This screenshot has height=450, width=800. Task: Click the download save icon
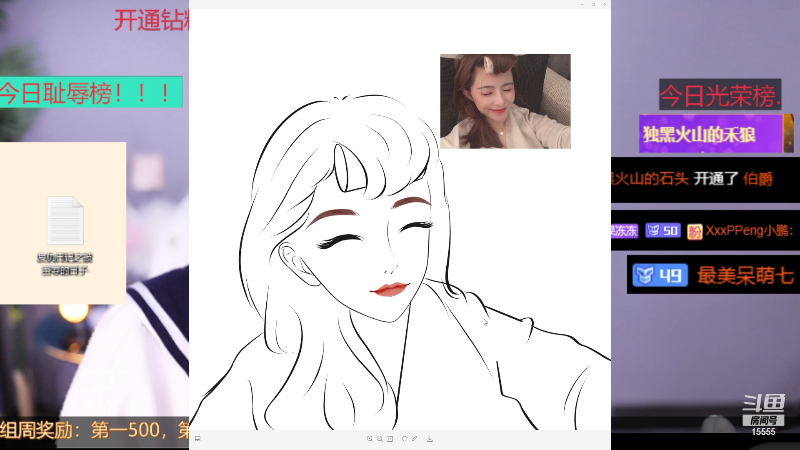430,439
